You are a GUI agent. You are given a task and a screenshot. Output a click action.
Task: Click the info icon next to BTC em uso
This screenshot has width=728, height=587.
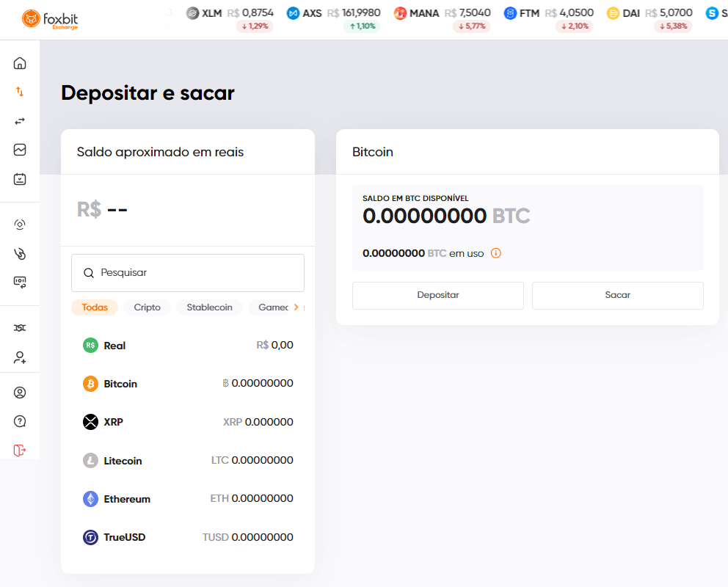coord(496,252)
